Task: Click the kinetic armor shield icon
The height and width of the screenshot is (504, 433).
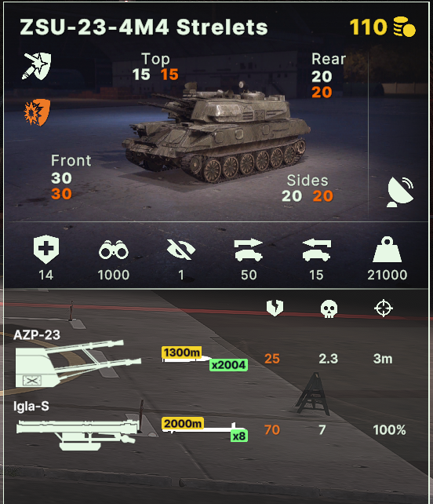Action: coord(37,66)
